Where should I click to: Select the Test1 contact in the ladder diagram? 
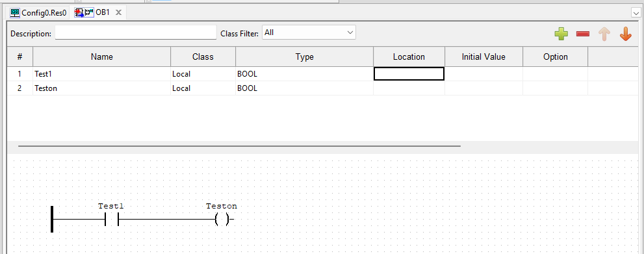coord(112,220)
